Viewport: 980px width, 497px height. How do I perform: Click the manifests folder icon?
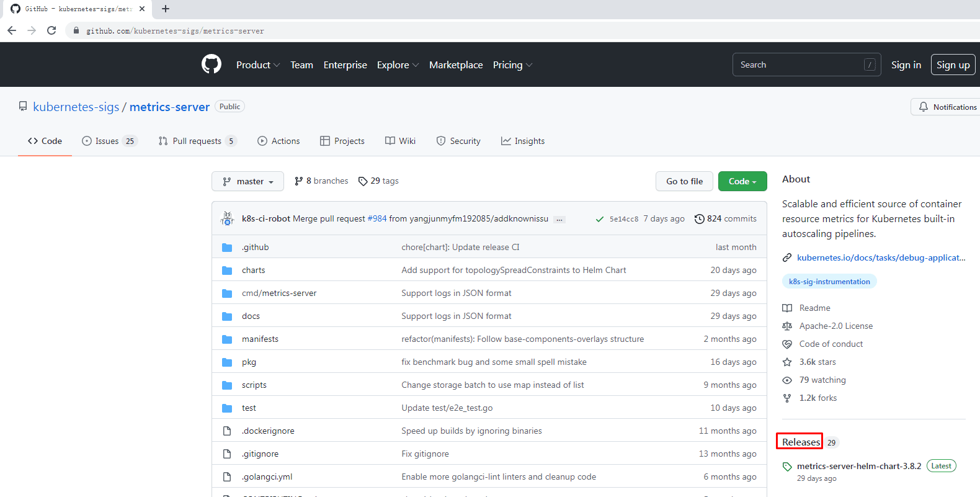(227, 339)
